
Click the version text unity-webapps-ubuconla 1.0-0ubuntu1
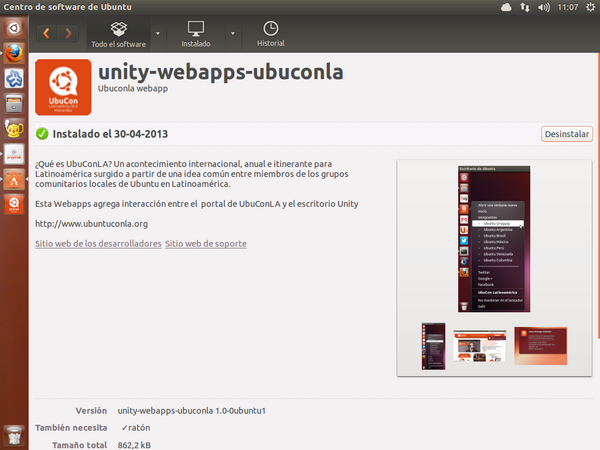(x=192, y=411)
